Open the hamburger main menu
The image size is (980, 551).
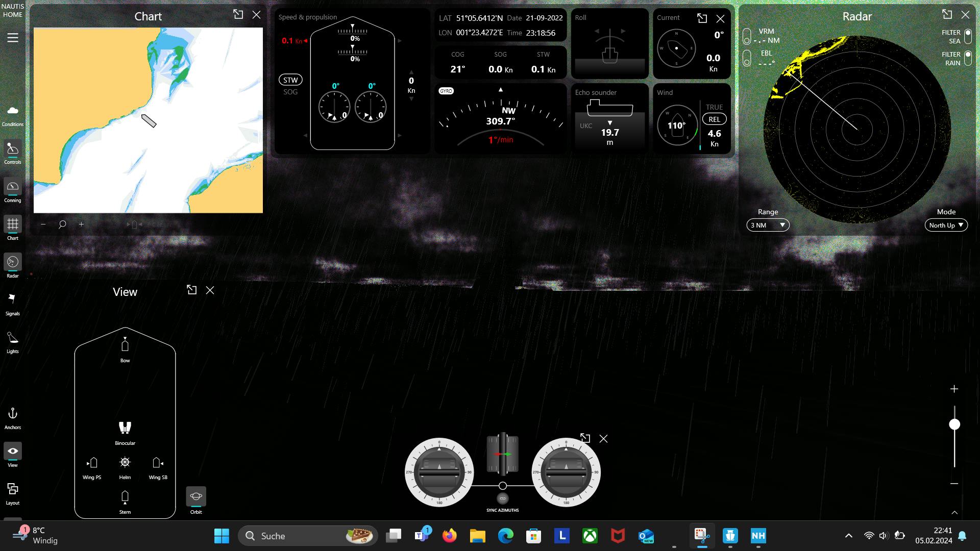pos(13,38)
